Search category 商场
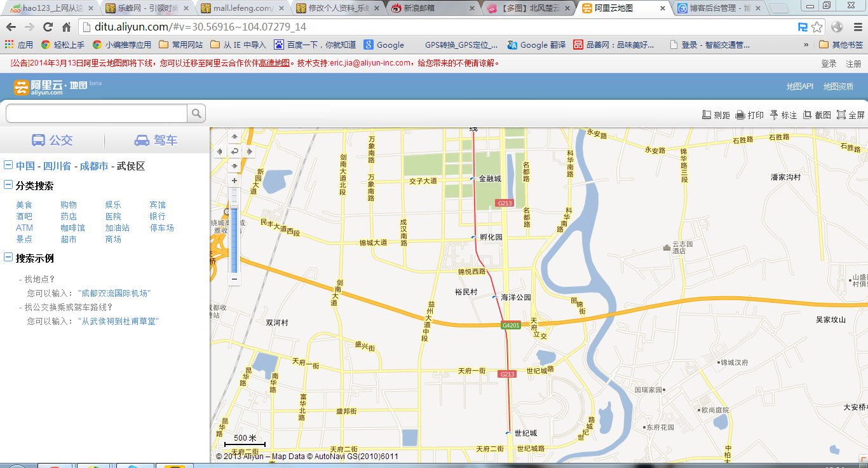Viewport: 868px width, 468px height. [113, 239]
